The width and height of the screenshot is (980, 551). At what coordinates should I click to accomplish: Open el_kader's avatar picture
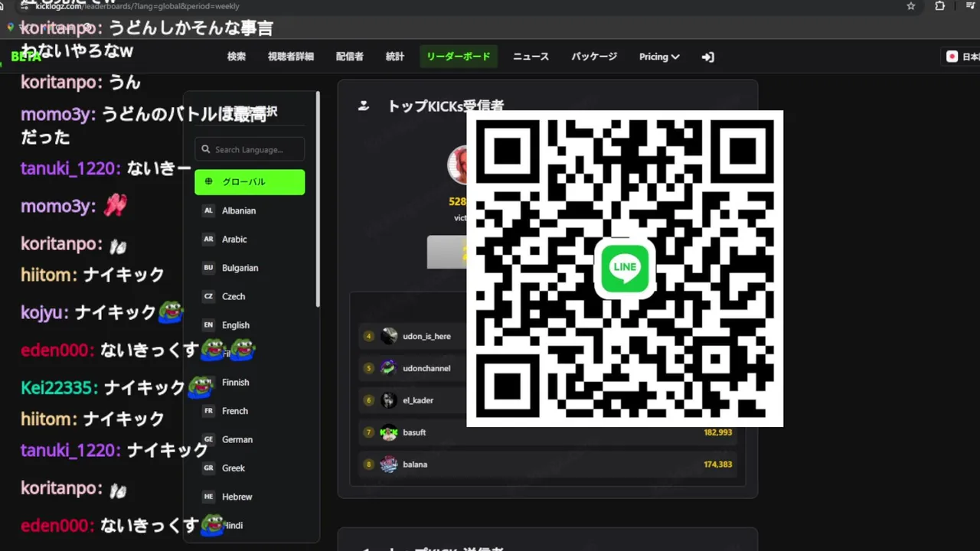coord(389,400)
